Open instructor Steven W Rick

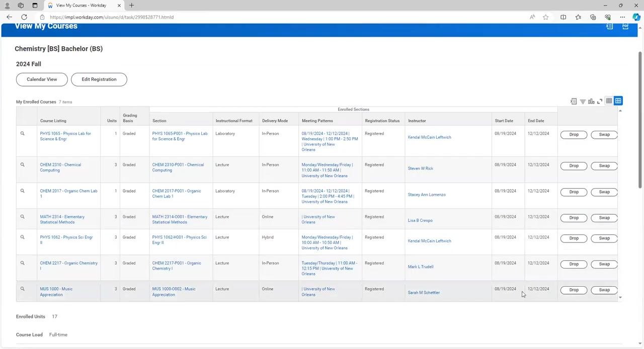(x=420, y=168)
